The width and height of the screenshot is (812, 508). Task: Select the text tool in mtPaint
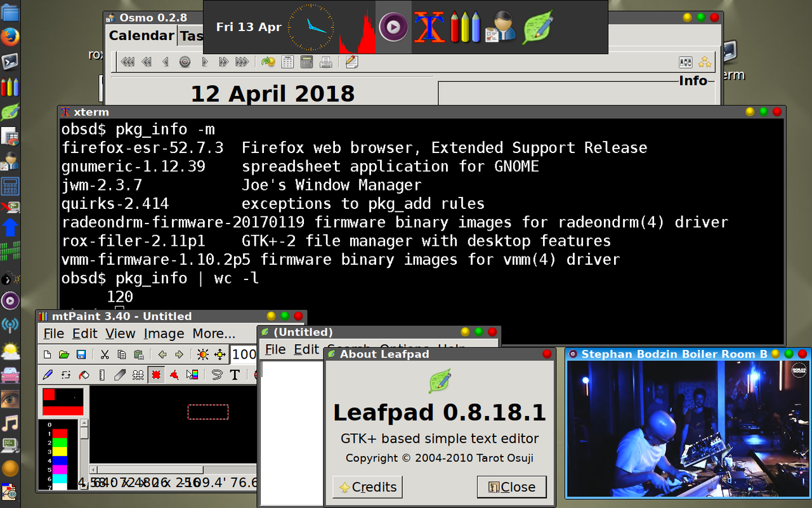click(x=235, y=375)
